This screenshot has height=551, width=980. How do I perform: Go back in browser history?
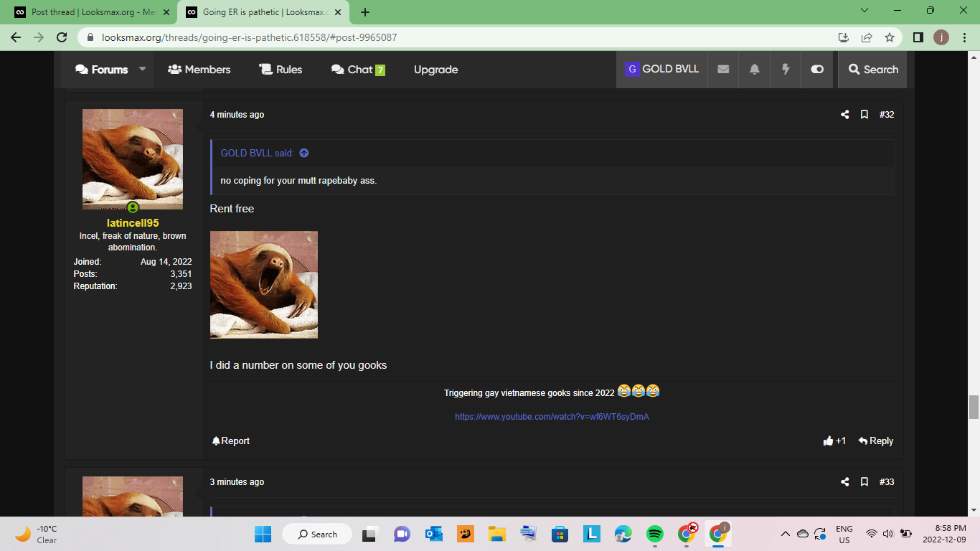click(x=17, y=37)
